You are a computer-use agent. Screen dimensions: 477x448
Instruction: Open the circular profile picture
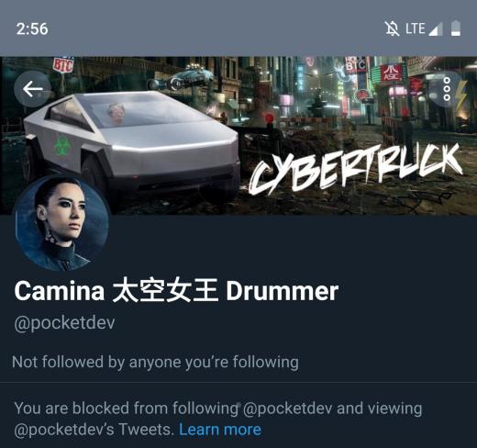click(62, 223)
